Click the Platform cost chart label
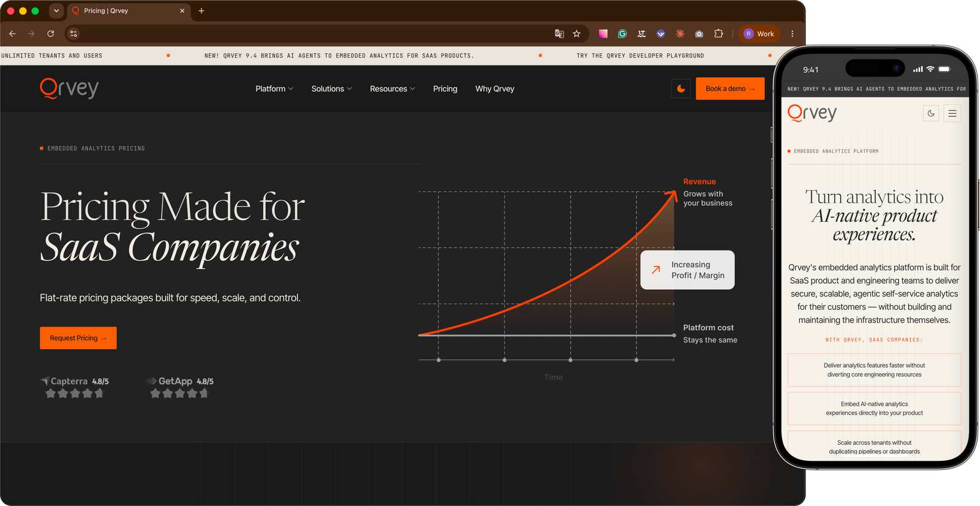The width and height of the screenshot is (980, 506). [708, 328]
